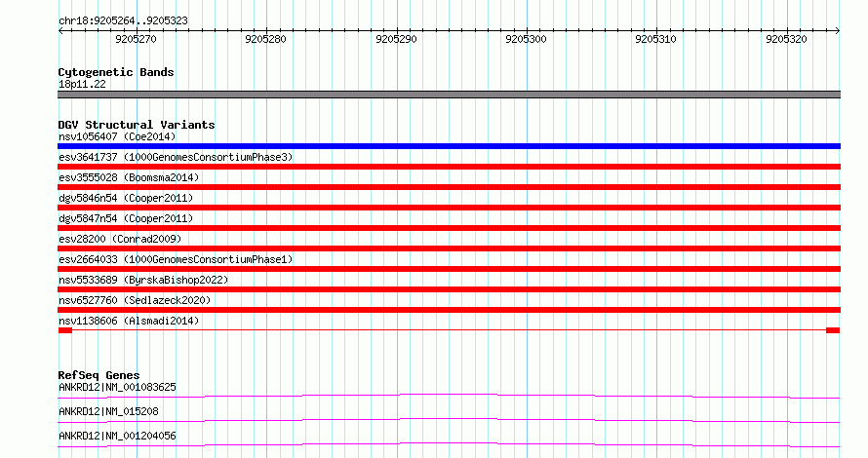This screenshot has height=458, width=868.
Task: Open nsv1138606 (Alsmadi2014) variant label
Action: coord(129,321)
